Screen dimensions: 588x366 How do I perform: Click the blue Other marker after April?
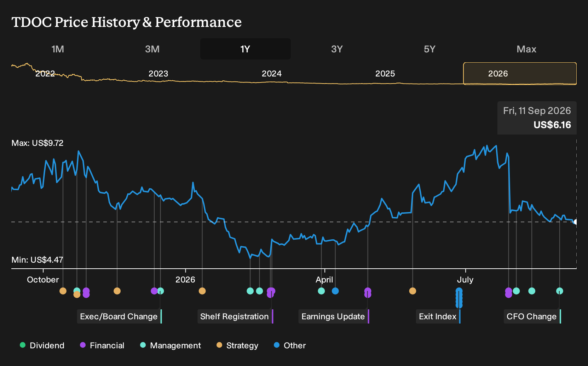click(x=335, y=291)
